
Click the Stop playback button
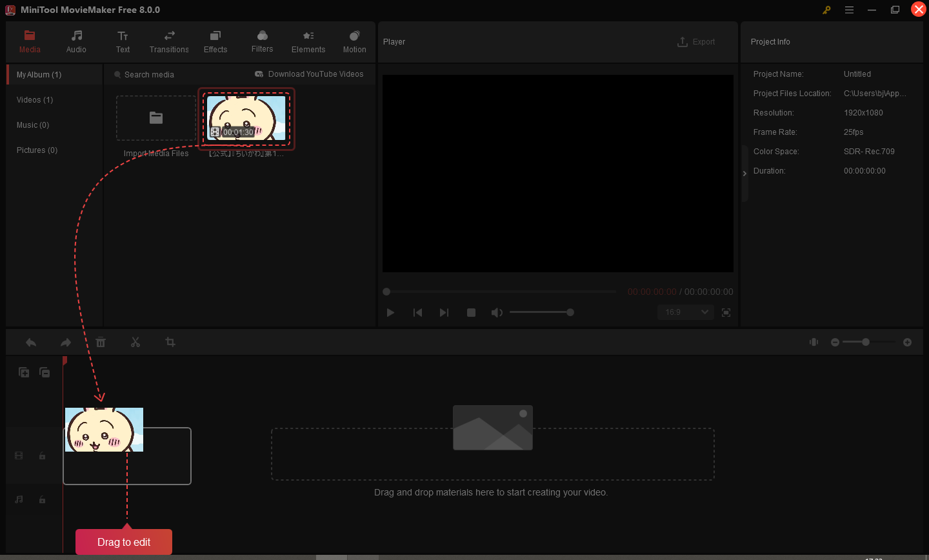pos(471,312)
